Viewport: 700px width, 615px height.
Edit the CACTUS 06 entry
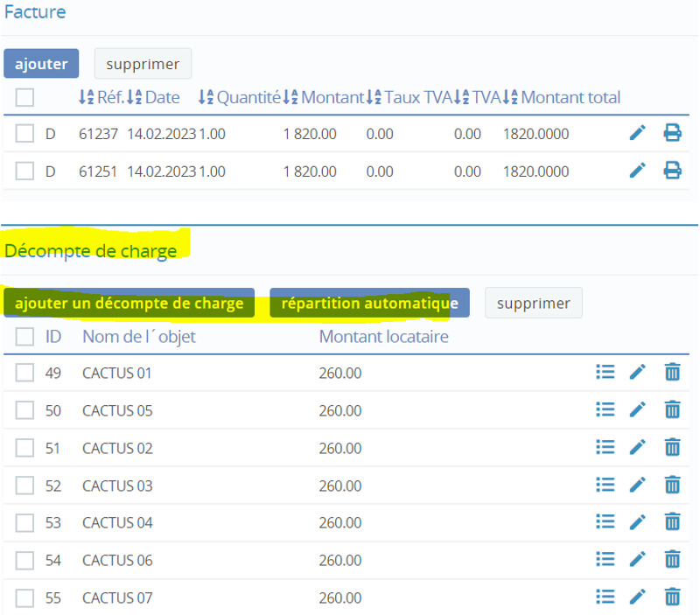pyautogui.click(x=638, y=560)
